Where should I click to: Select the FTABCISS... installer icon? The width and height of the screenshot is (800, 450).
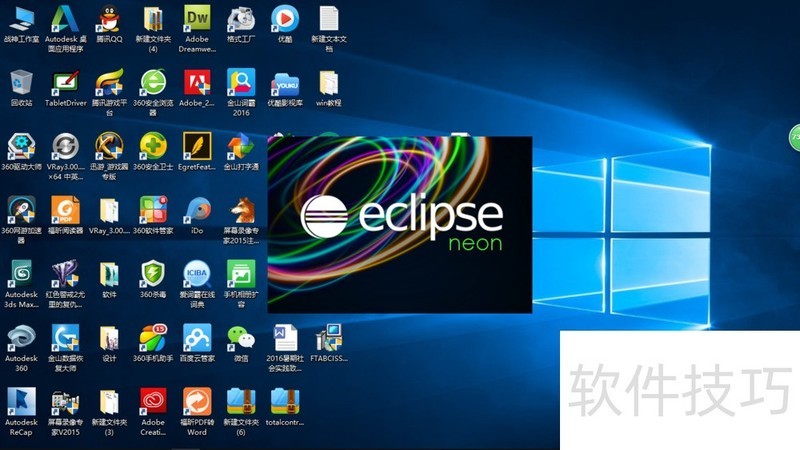(329, 338)
